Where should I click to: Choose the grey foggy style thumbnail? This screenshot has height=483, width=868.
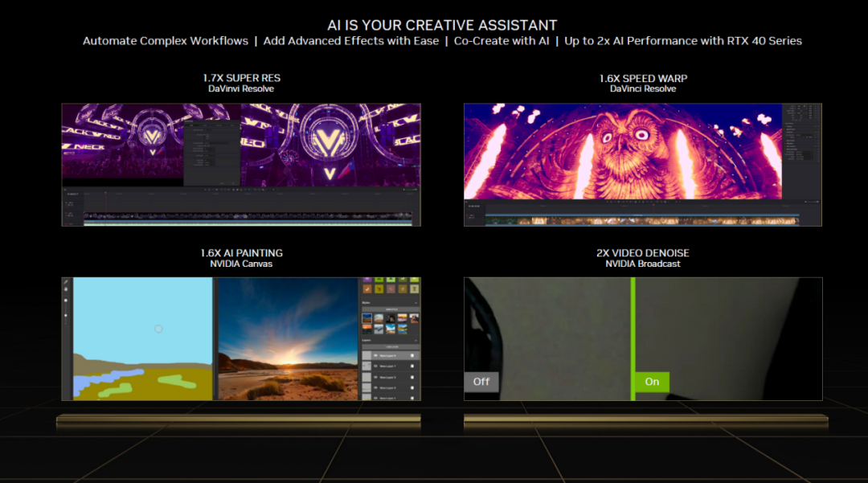click(x=379, y=330)
